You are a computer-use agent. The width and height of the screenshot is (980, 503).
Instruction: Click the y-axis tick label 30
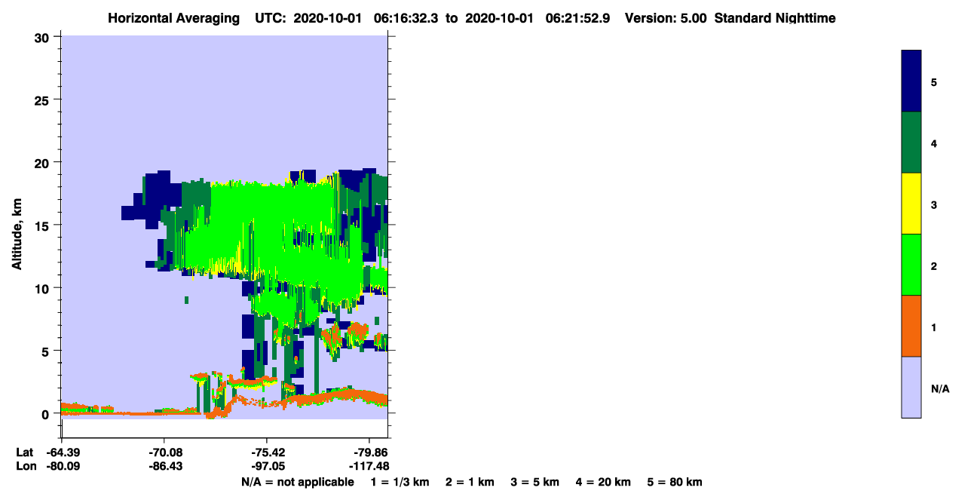[x=43, y=37]
